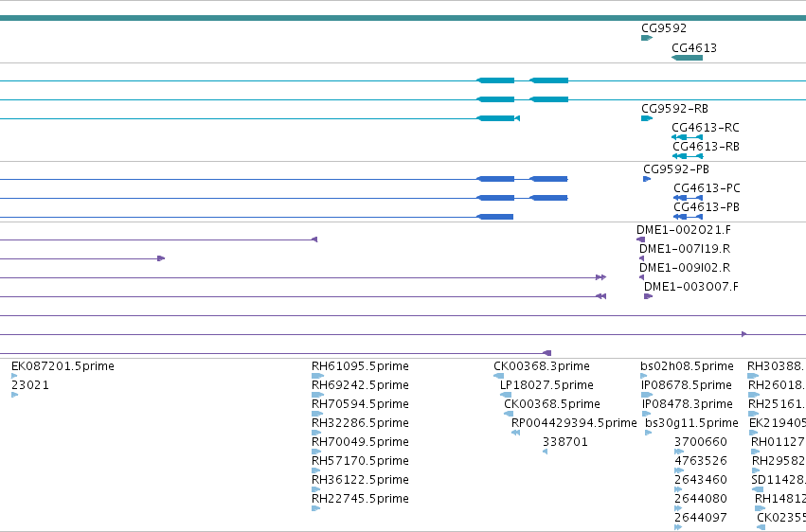Click the CG9592-RB transcript arrow glyph
Image resolution: width=806 pixels, height=532 pixels.
click(x=647, y=118)
